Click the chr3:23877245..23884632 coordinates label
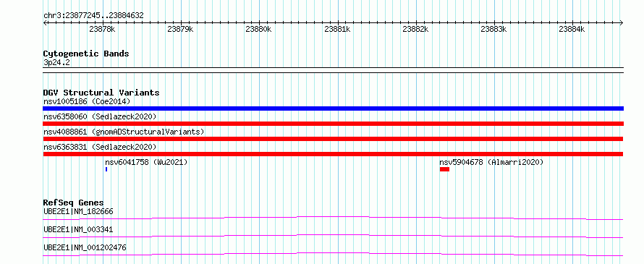 click(93, 16)
